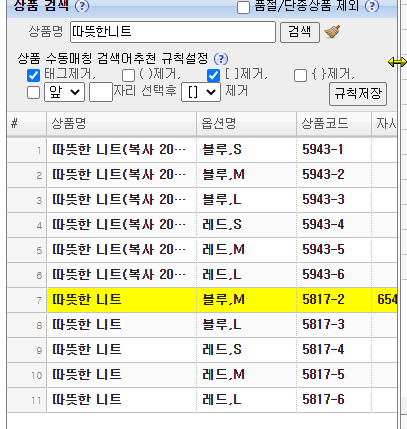The height and width of the screenshot is (429, 407).
Task: Click option 레드,M in row 10
Action: tap(247, 375)
